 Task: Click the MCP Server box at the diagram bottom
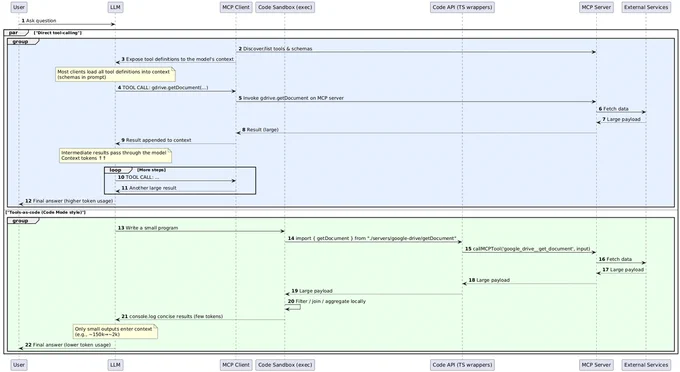coord(596,365)
